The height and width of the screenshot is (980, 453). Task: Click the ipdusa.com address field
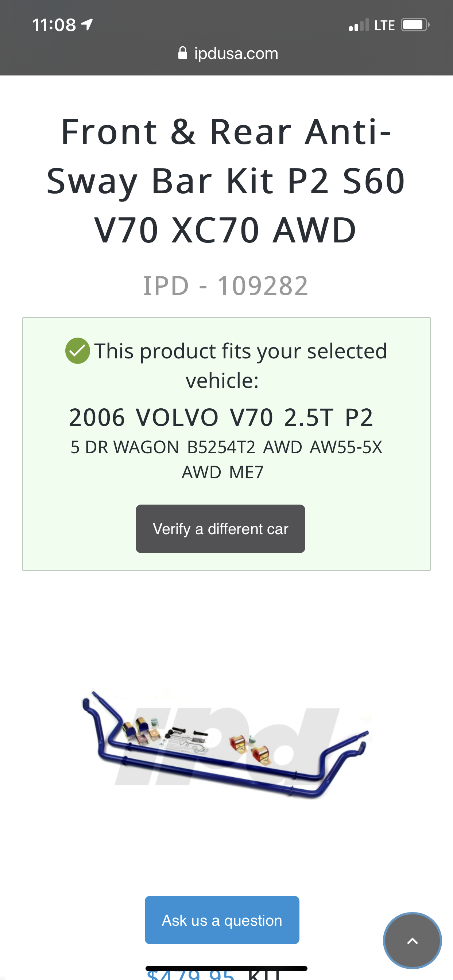(x=236, y=54)
